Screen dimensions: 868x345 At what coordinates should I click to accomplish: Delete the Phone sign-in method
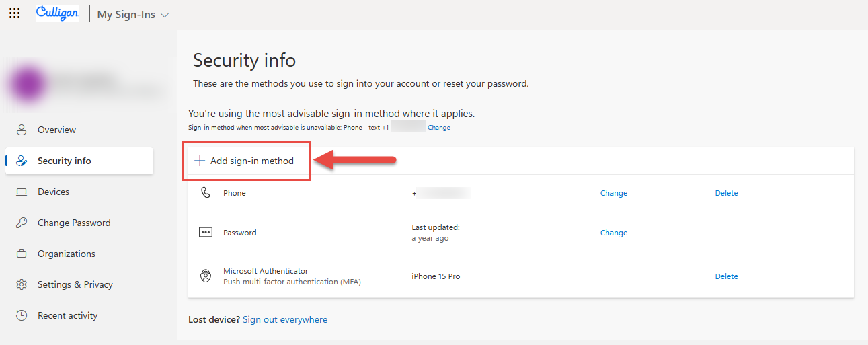pyautogui.click(x=726, y=193)
